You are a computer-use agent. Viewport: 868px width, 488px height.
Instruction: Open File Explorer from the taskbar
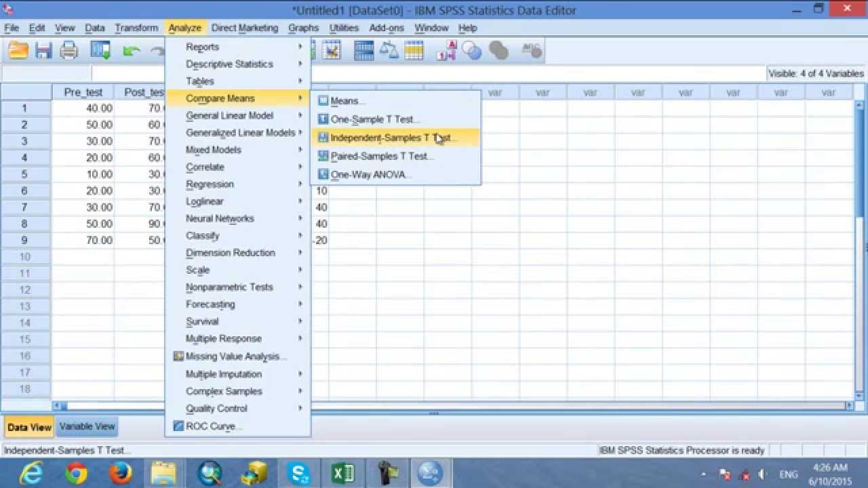(163, 473)
